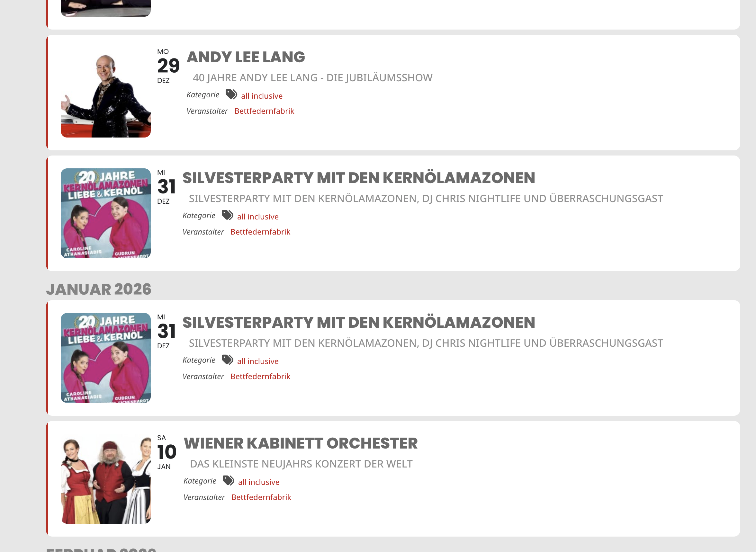Select 'all inclusive' category for Andy Lee Lang
Screen dimensions: 756x552
[262, 96]
